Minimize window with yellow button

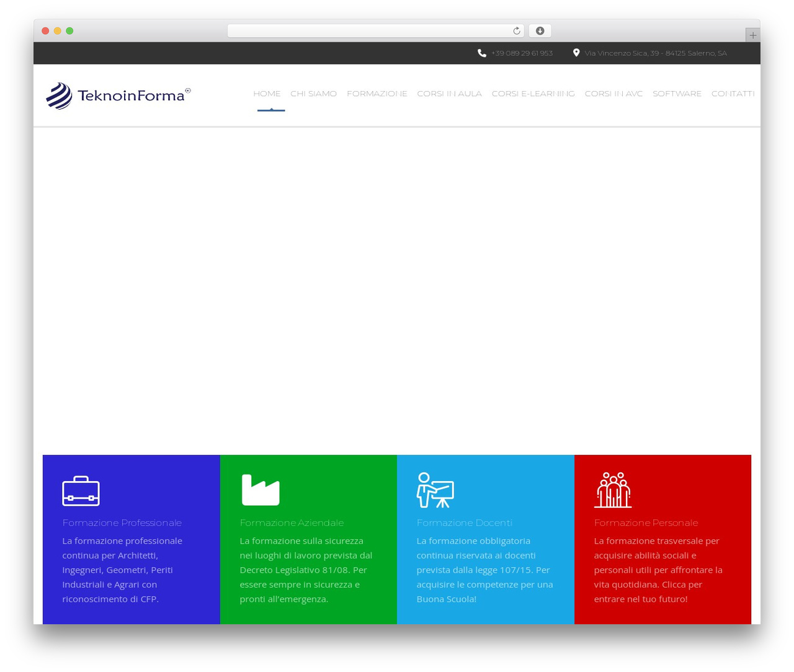coord(57,31)
